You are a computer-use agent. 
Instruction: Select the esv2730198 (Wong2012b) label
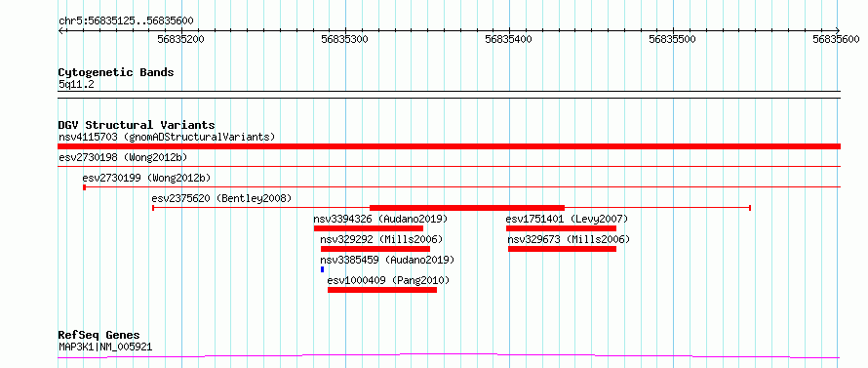point(123,157)
